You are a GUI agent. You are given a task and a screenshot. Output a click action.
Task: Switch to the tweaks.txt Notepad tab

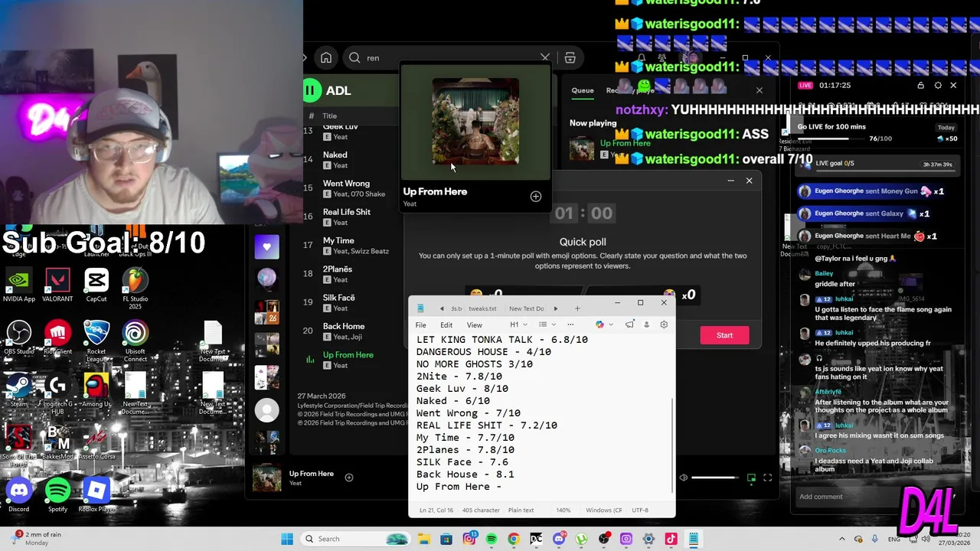[482, 308]
